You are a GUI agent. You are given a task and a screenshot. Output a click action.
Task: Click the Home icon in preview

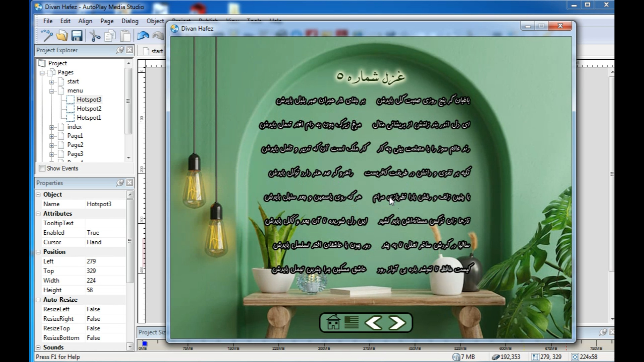(333, 322)
